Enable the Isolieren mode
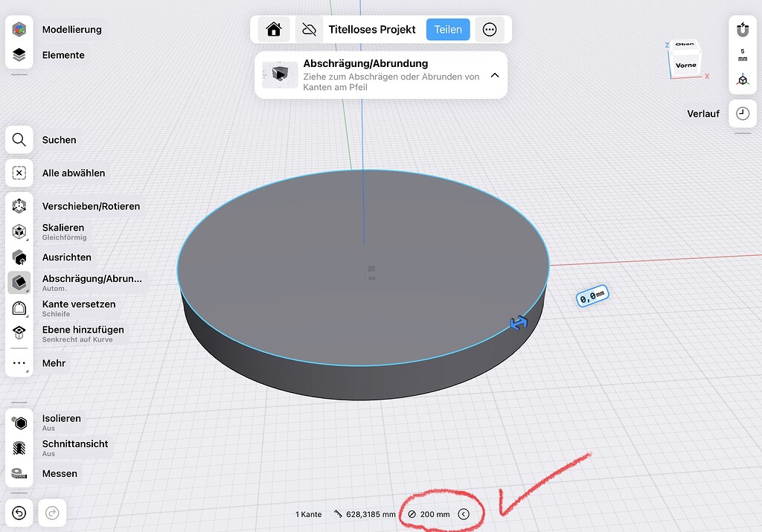Viewport: 762px width, 532px height. coord(19,422)
